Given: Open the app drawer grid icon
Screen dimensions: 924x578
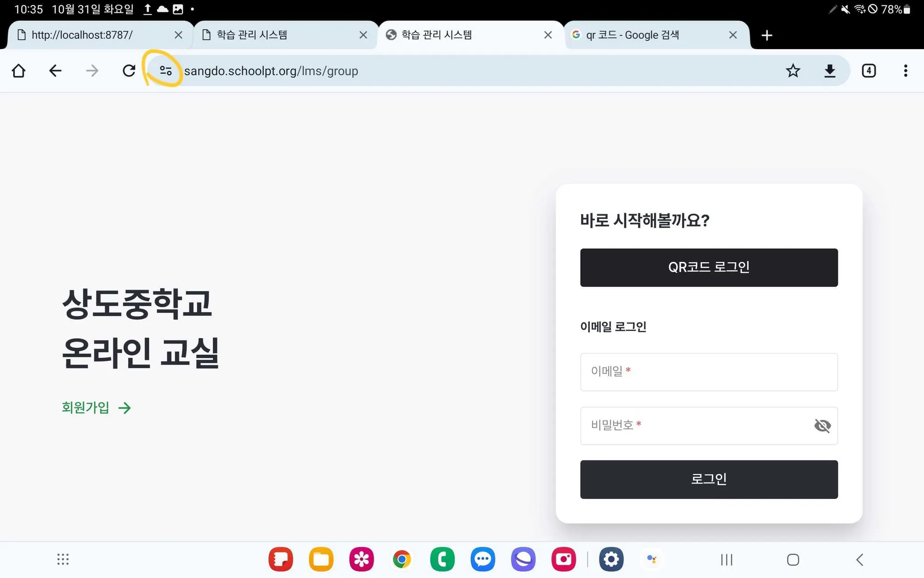Looking at the screenshot, I should (x=63, y=559).
